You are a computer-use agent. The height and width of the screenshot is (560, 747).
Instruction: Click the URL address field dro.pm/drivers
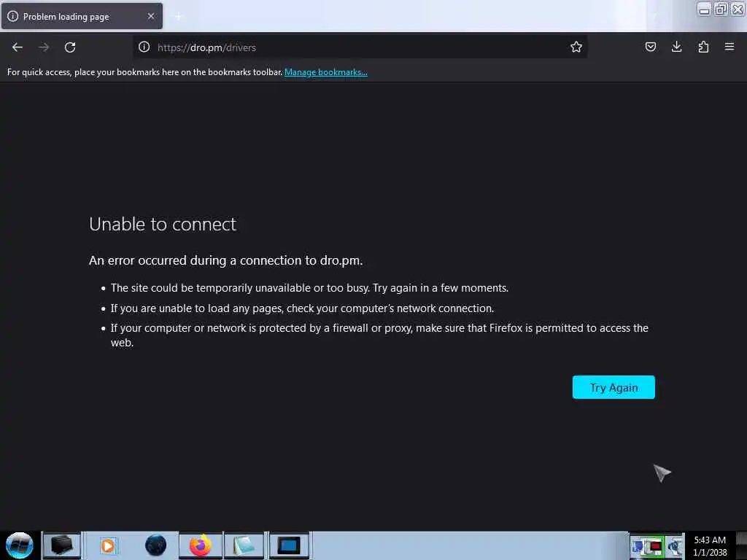coord(362,47)
